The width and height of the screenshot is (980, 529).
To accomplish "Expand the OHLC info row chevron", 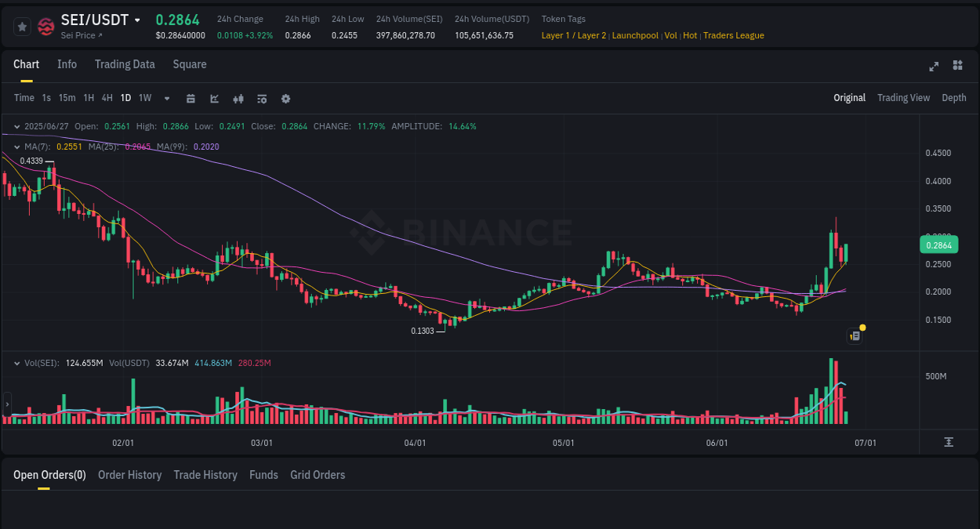I will point(16,125).
